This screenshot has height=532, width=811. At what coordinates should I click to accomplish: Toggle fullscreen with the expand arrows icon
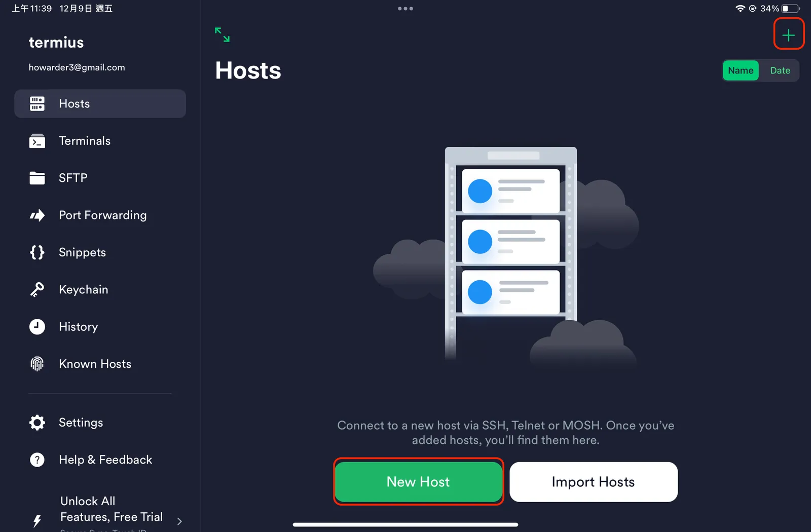pos(222,34)
